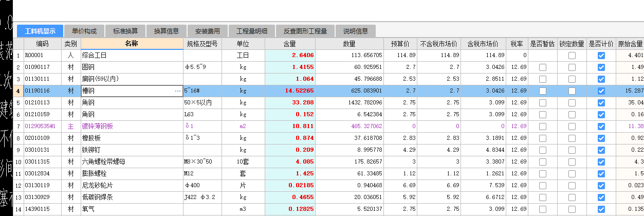Uncheck 是否计价 for 槽钢 row

coord(601,91)
